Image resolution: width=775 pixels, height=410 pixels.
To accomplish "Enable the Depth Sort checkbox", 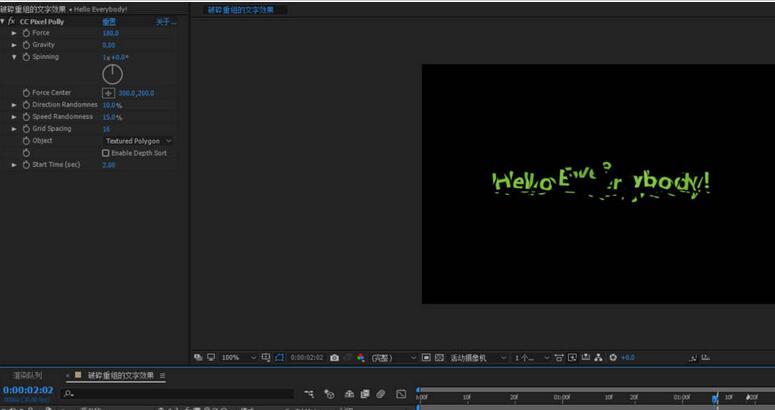I will click(106, 153).
